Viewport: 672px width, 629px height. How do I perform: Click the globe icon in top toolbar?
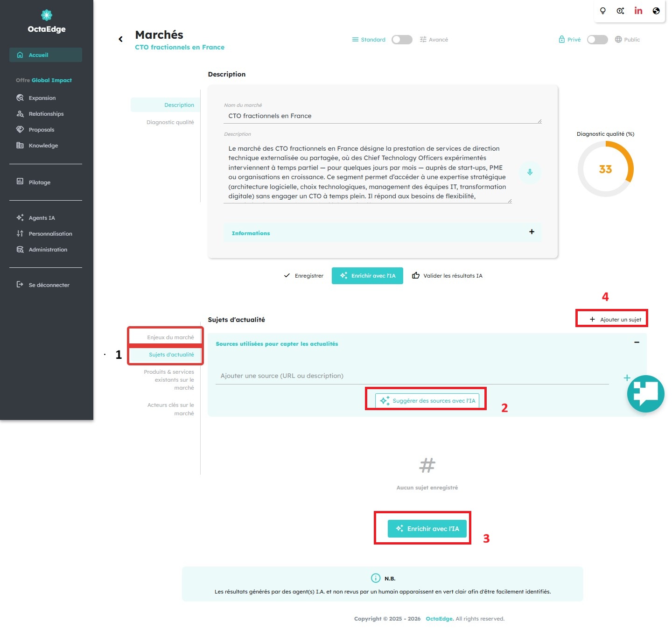(656, 11)
